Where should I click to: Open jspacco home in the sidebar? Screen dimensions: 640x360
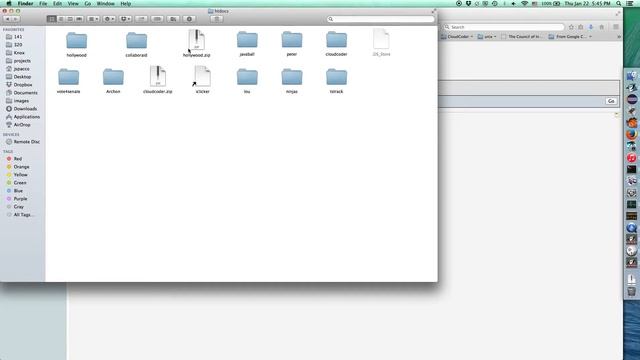(x=22, y=69)
